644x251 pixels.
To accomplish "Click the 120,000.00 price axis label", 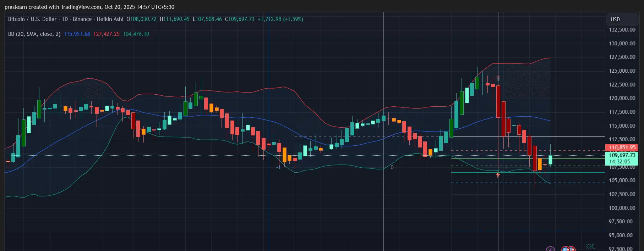I will [x=622, y=98].
